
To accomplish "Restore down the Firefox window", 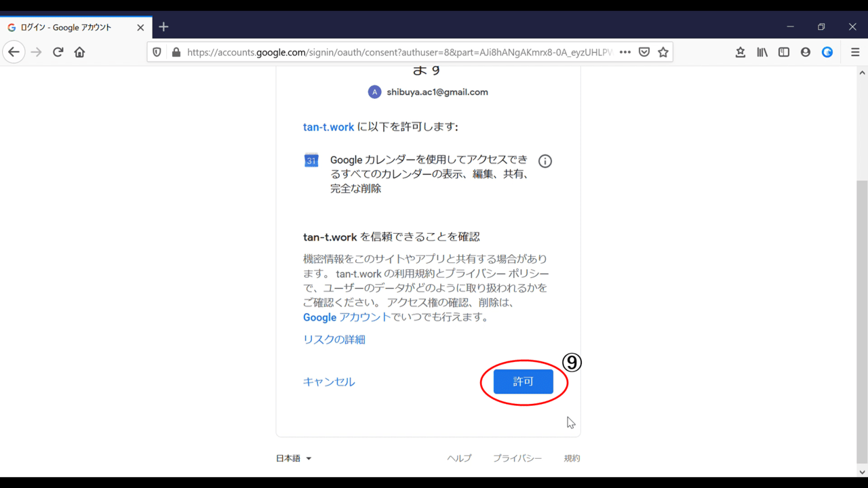I will (x=821, y=27).
